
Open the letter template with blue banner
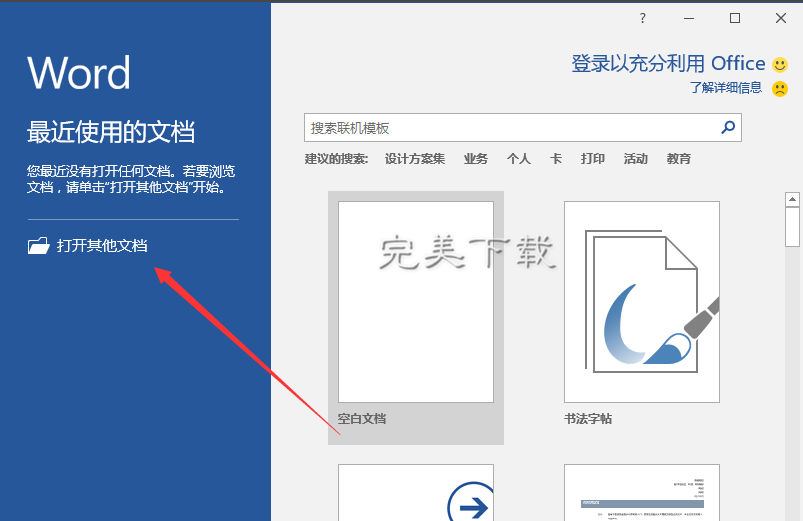point(642,493)
